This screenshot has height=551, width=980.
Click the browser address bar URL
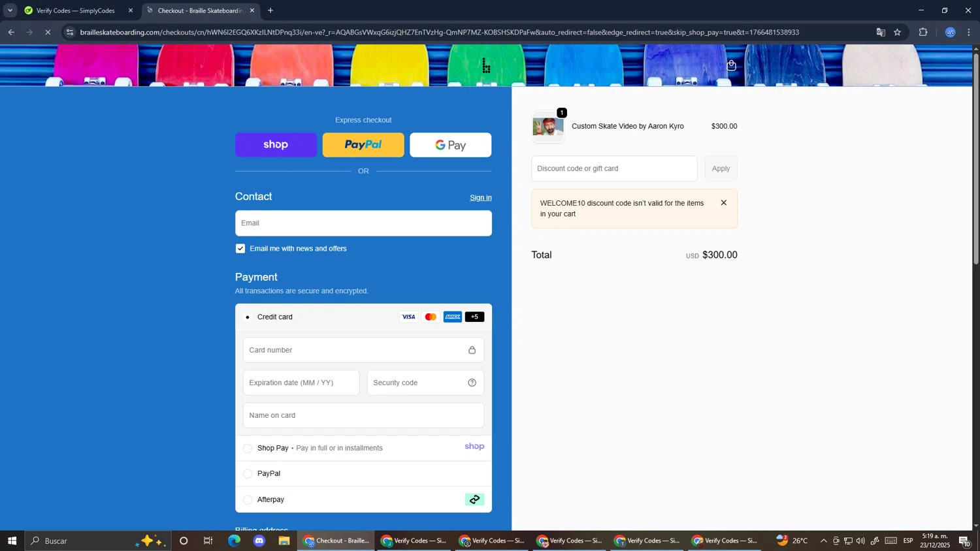pos(439,32)
